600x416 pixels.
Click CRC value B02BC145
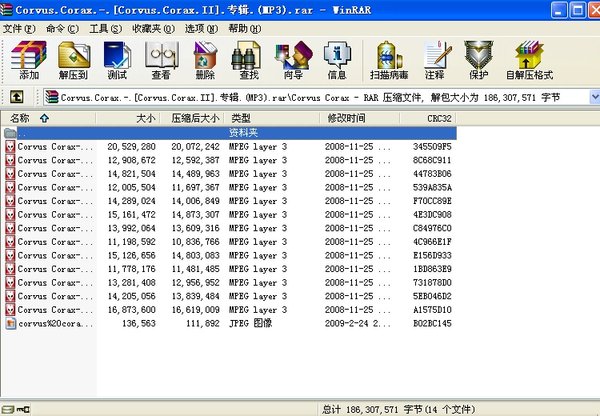point(432,323)
